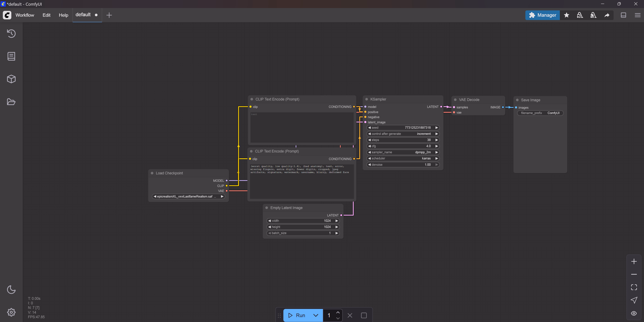Toggle the bottom panel icon

click(x=624, y=15)
